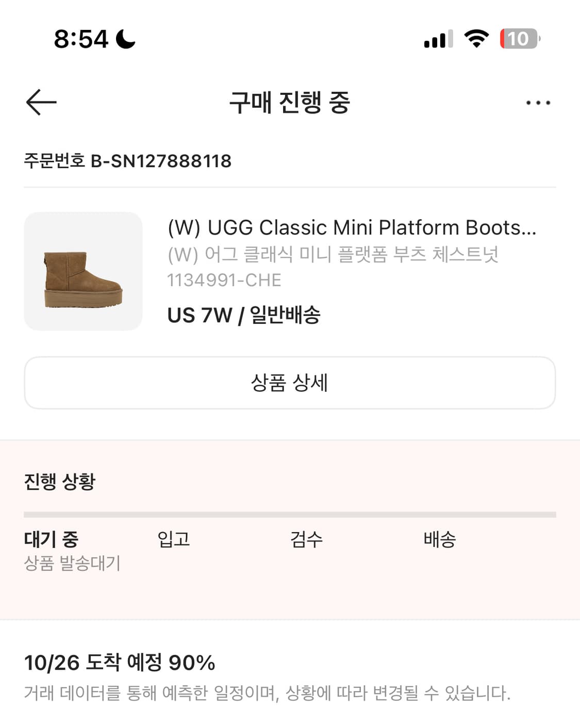Tap the UGG Classic Mini Platform Boots title
The image size is (580, 728).
[352, 227]
